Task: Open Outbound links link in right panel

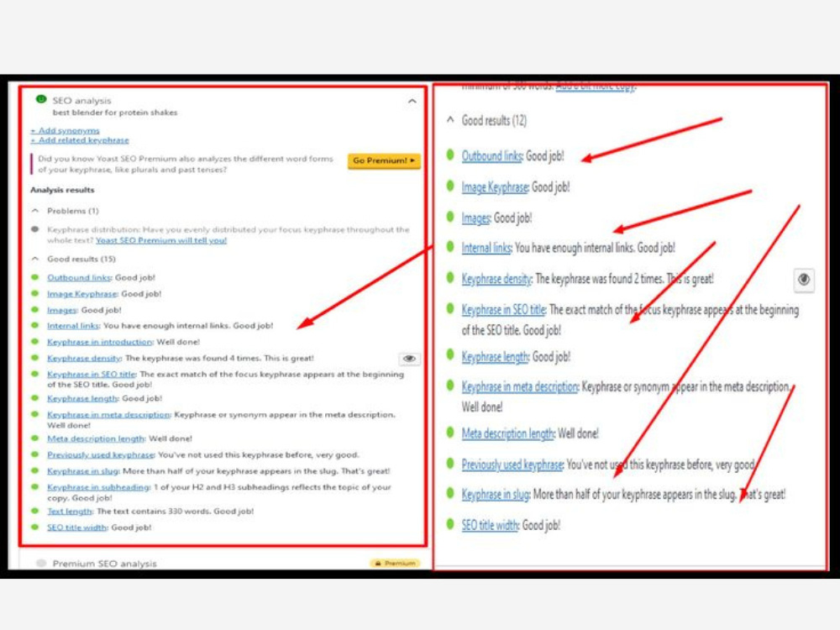Action: 491,156
